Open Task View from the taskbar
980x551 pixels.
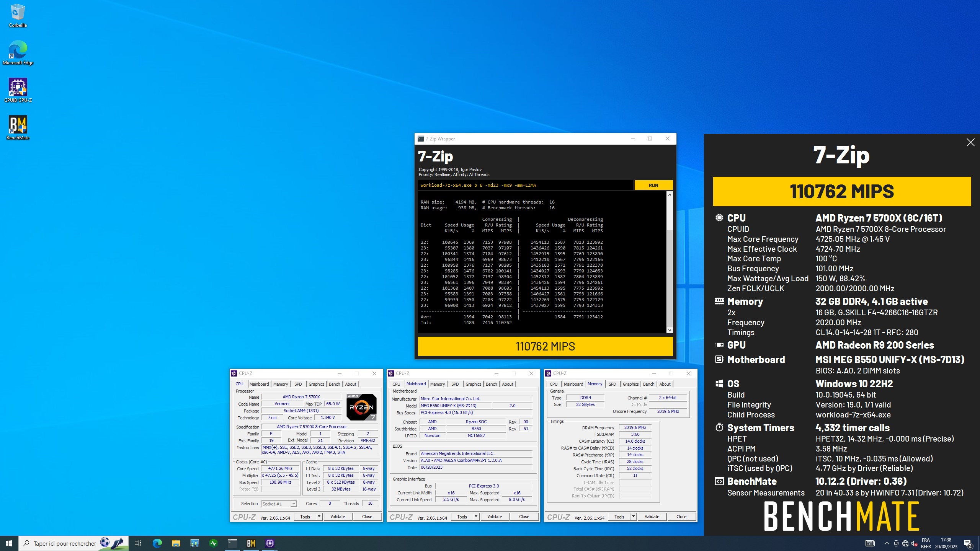[138, 543]
